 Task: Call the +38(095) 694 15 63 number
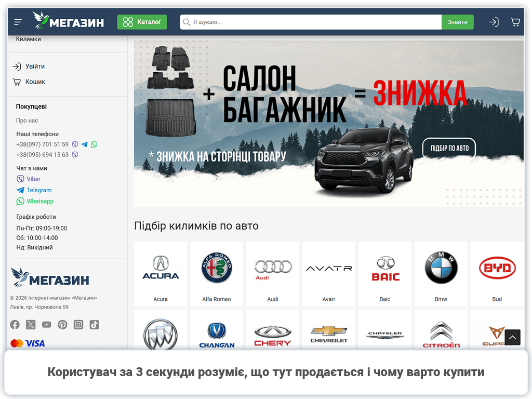tap(42, 154)
